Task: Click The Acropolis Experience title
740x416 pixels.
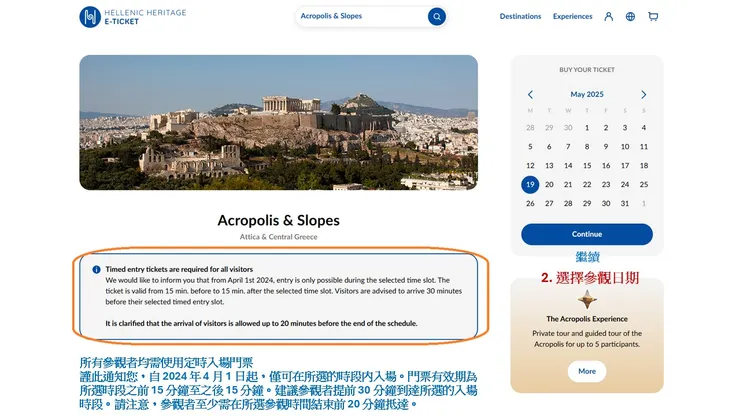Action: pyautogui.click(x=587, y=319)
